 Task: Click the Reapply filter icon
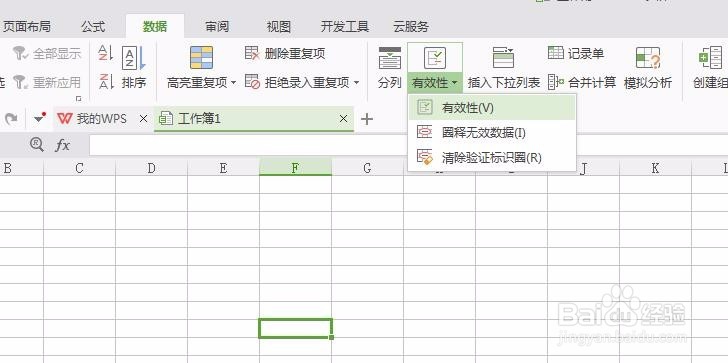coord(20,82)
